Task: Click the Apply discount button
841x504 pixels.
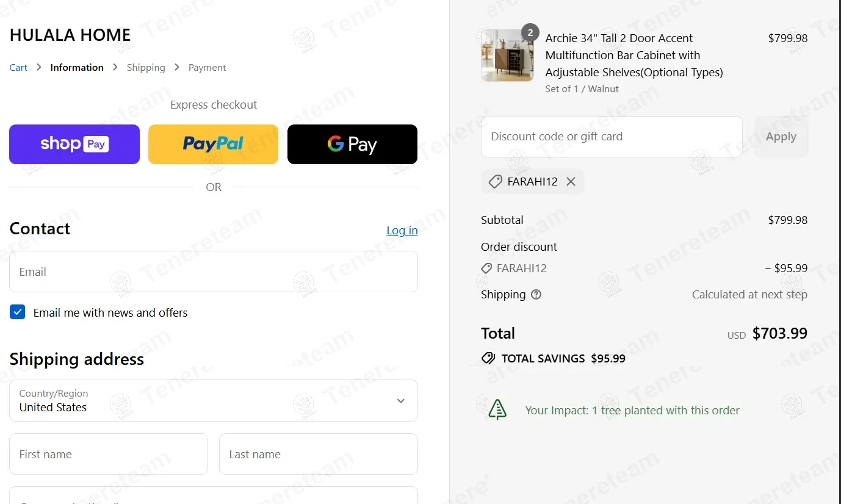Action: (x=781, y=137)
